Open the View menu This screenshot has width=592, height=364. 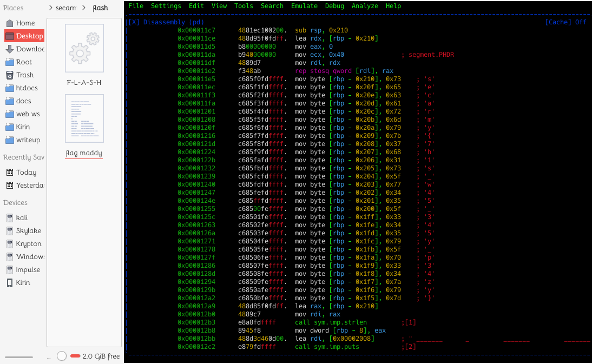219,6
